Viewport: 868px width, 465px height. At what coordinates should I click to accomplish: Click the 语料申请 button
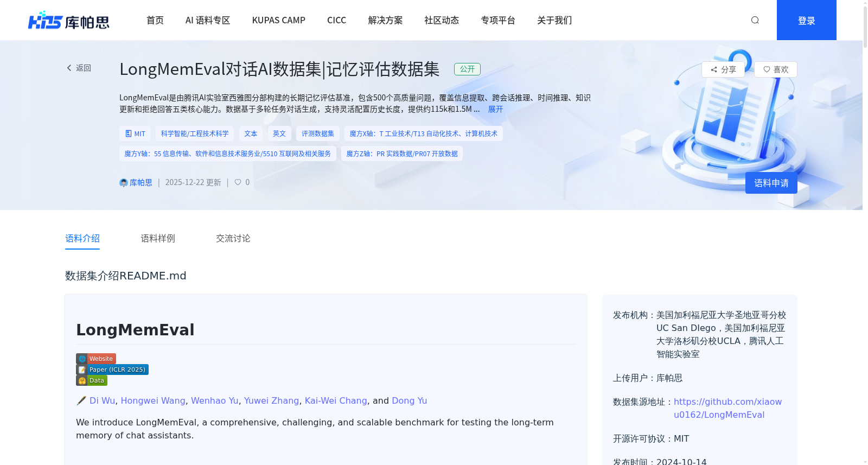point(771,183)
